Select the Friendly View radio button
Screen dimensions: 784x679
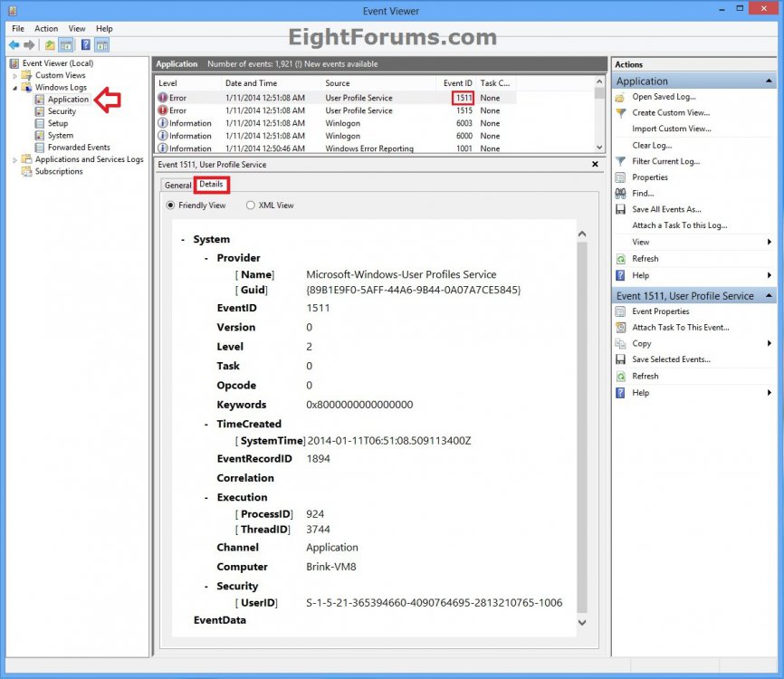tap(170, 206)
